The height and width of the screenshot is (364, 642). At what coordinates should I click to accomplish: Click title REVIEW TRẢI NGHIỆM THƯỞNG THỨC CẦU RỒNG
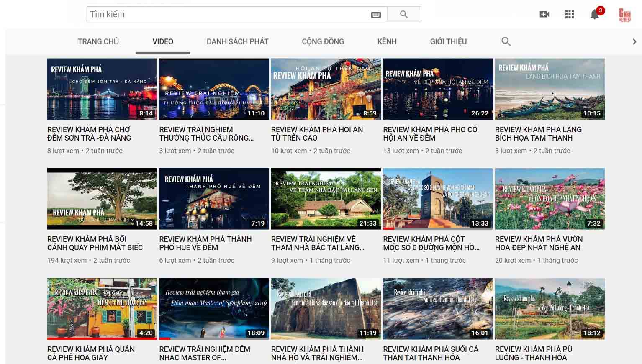[207, 134]
